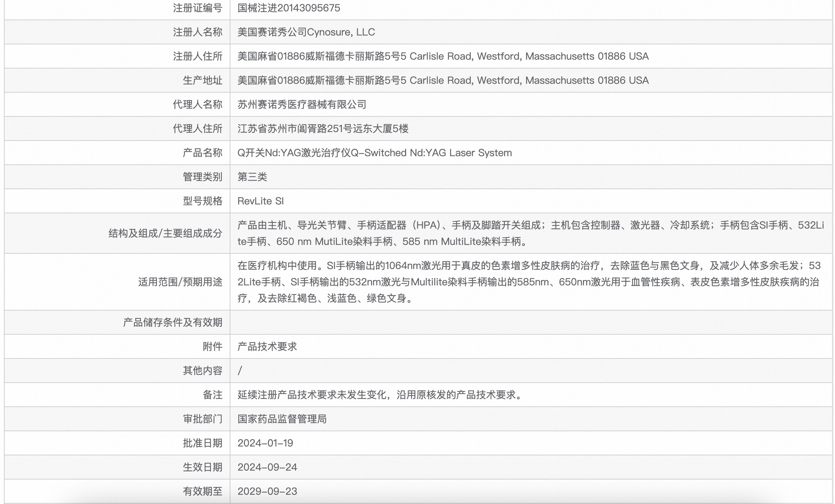
Task: Click the empty 产品储存条件及有效期 cell
Action: (x=497, y=322)
